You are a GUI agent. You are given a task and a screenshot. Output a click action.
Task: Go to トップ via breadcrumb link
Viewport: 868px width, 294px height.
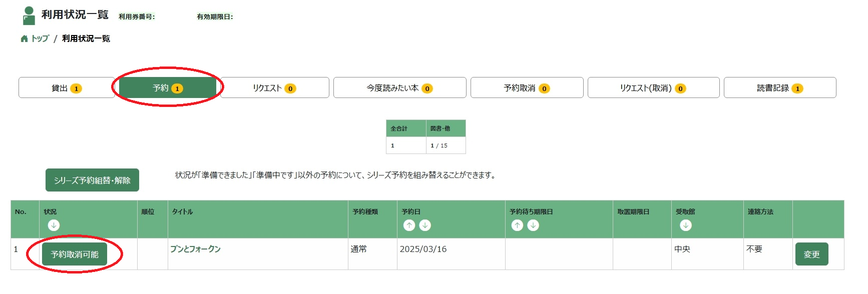40,38
